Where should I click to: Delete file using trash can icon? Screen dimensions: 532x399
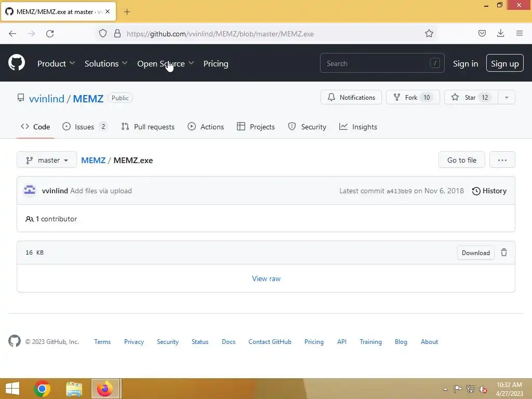click(x=504, y=252)
